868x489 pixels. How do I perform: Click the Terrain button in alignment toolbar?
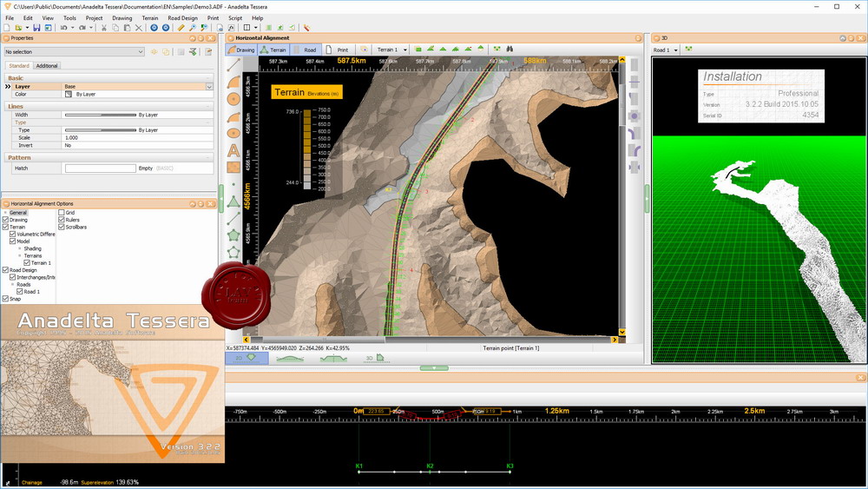(x=273, y=50)
